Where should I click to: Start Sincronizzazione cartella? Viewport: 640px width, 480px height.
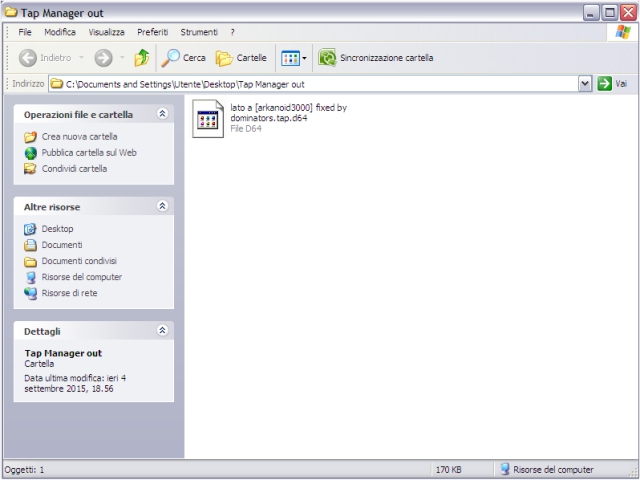376,58
